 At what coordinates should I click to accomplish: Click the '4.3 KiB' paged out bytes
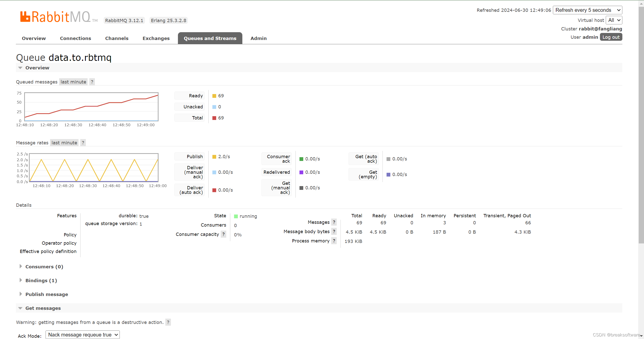(x=523, y=232)
